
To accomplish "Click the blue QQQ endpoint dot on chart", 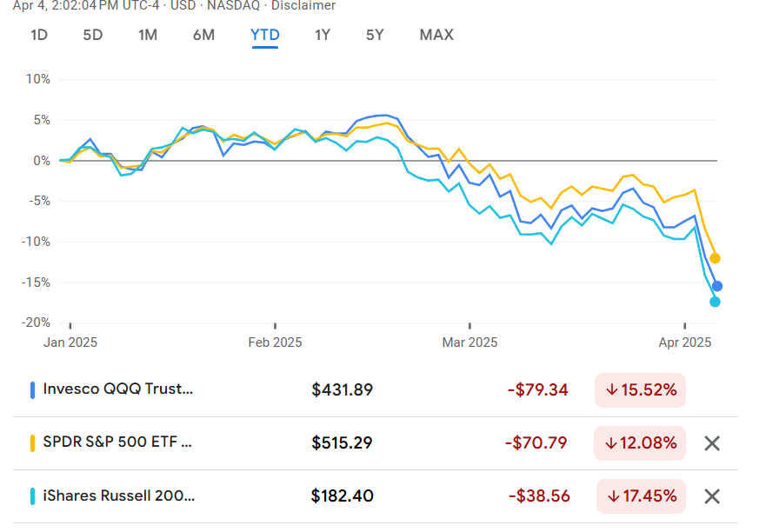I will point(717,287).
